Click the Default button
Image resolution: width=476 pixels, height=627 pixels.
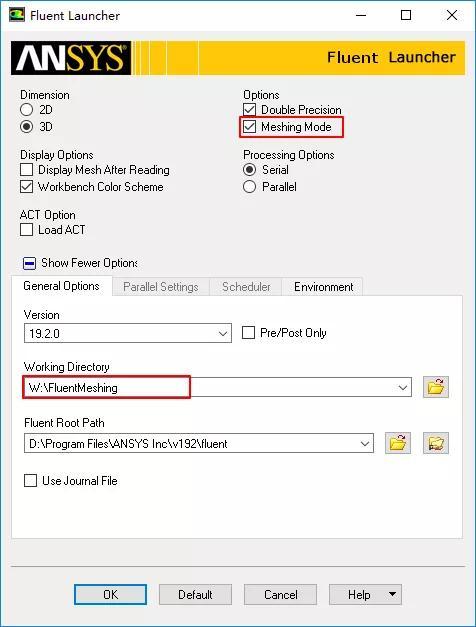coord(195,595)
